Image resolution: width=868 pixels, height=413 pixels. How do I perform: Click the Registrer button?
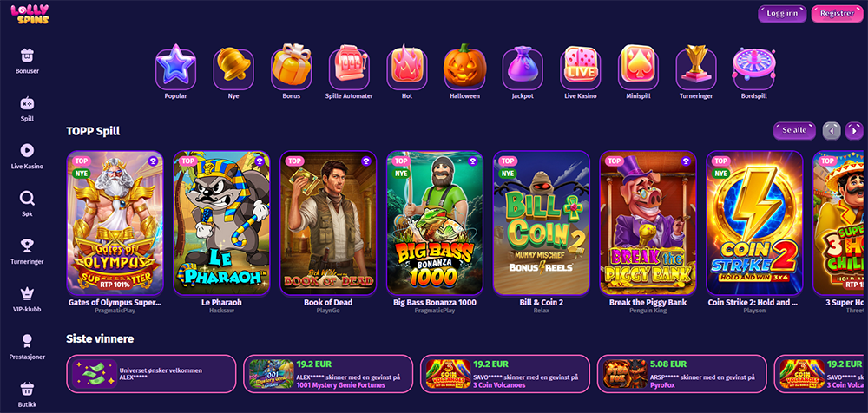click(837, 13)
